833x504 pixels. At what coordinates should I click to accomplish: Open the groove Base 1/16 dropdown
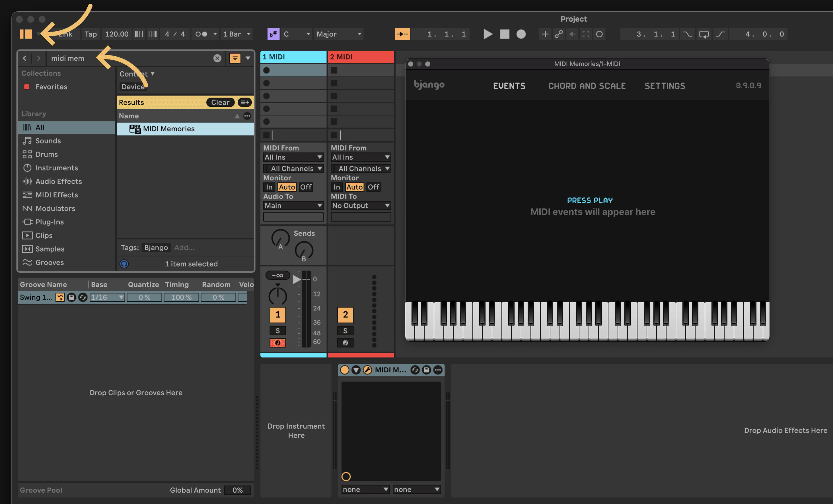[x=107, y=297]
